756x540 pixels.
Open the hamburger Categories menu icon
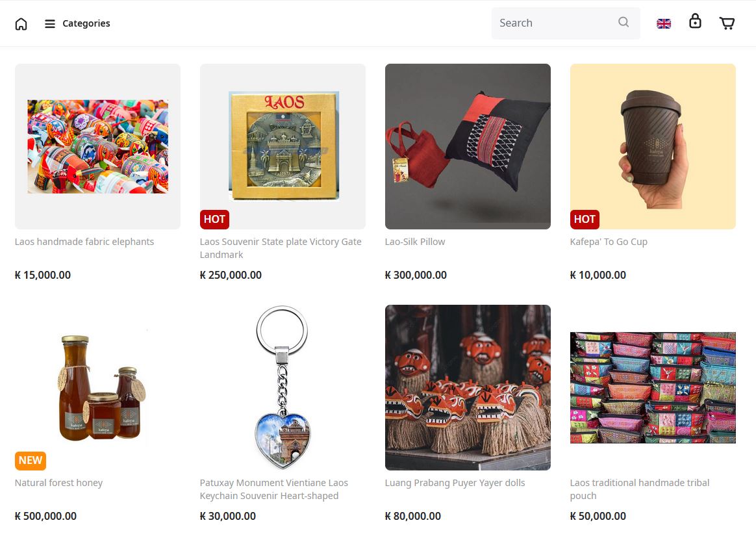coord(49,23)
